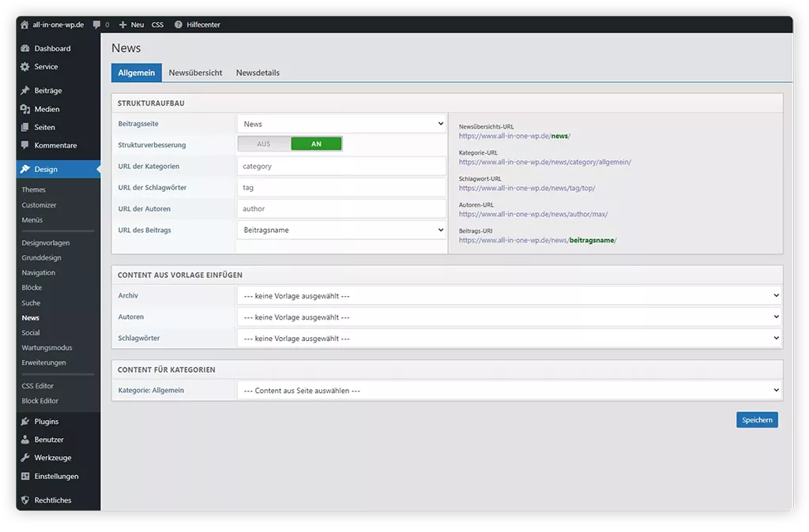Click the Beiträge pin icon
The image size is (809, 532).
(25, 91)
